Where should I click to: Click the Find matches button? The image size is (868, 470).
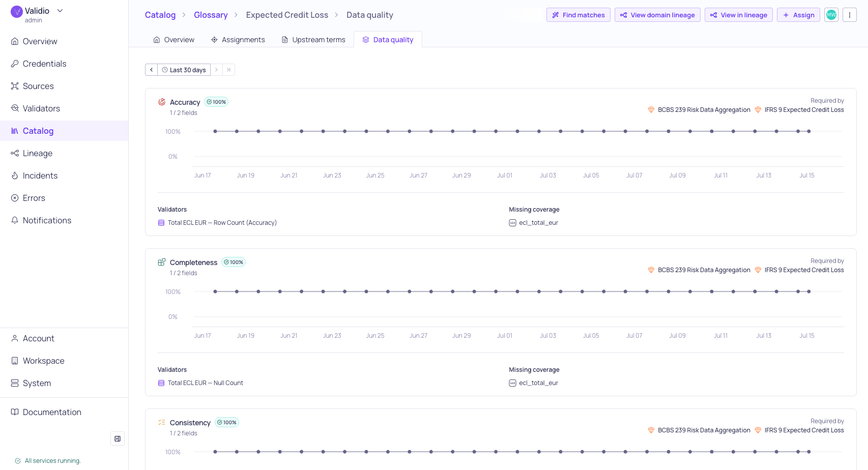pos(578,15)
